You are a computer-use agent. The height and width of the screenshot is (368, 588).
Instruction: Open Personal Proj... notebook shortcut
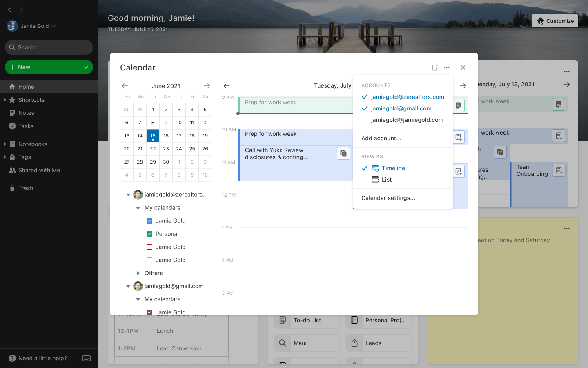point(379,320)
